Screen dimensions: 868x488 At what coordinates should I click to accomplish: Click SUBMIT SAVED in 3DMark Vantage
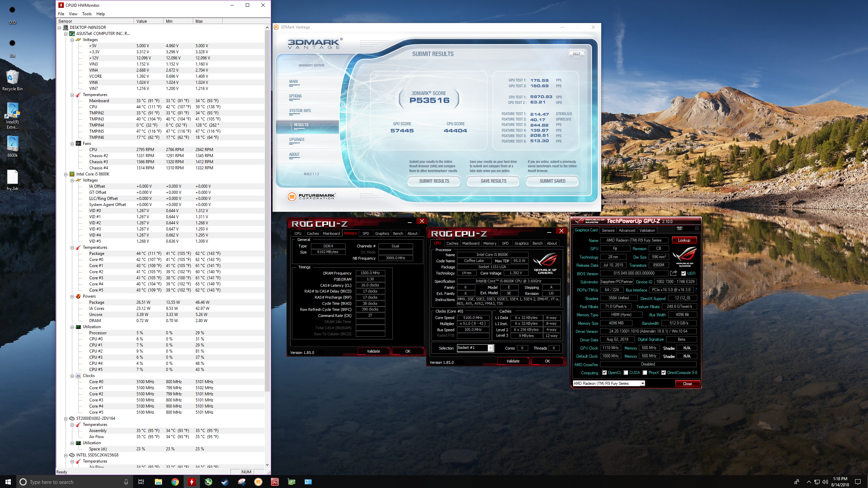pos(552,181)
